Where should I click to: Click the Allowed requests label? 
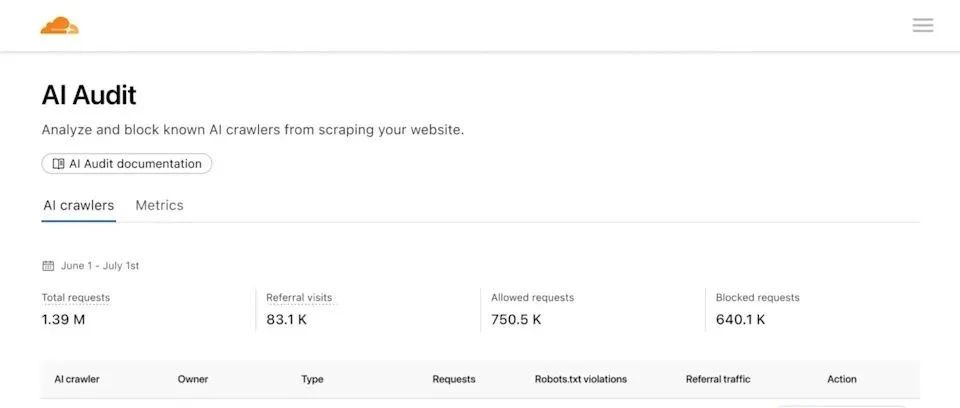coord(533,298)
